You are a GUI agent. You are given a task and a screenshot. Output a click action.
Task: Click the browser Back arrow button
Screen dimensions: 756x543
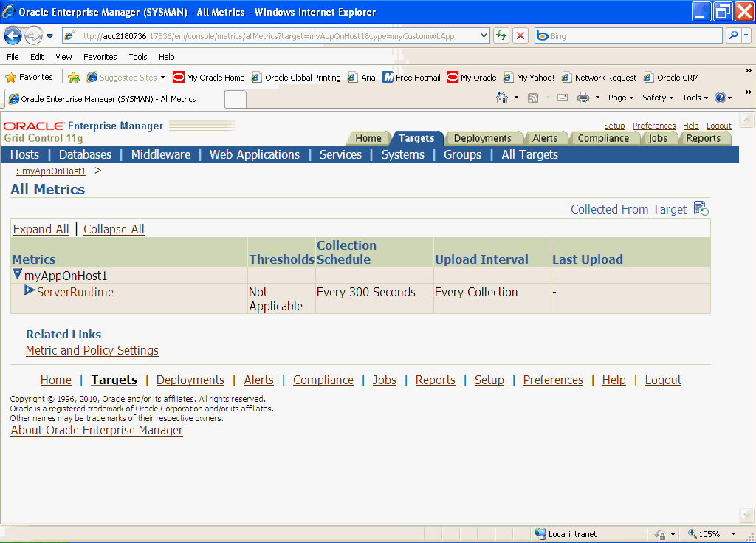coord(13,35)
